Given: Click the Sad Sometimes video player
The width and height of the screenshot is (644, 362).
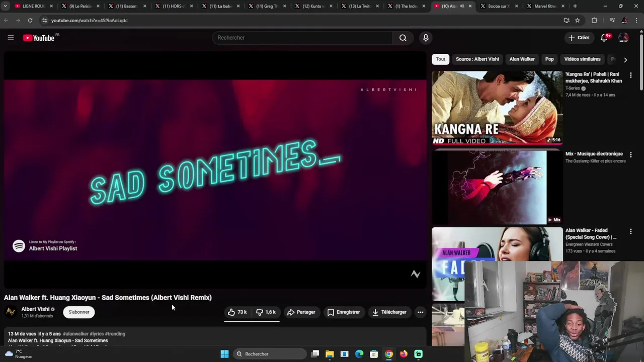Looking at the screenshot, I should [215, 170].
